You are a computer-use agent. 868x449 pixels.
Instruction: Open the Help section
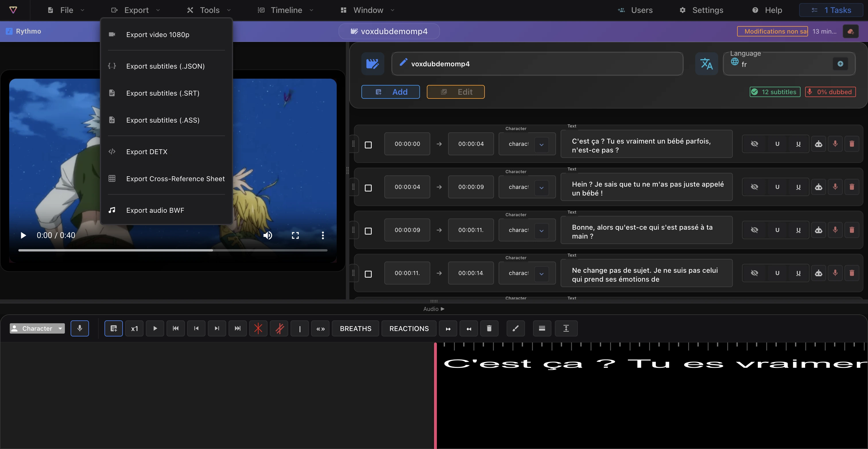tap(767, 10)
